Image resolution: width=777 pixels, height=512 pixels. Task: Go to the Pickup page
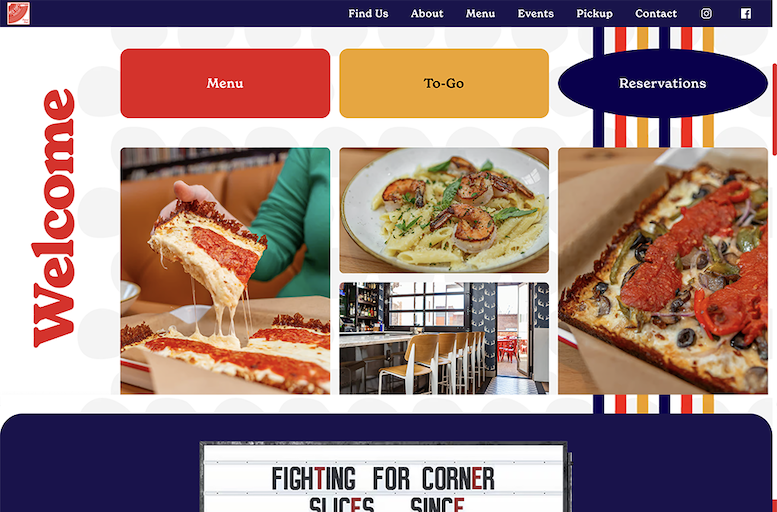tap(594, 13)
